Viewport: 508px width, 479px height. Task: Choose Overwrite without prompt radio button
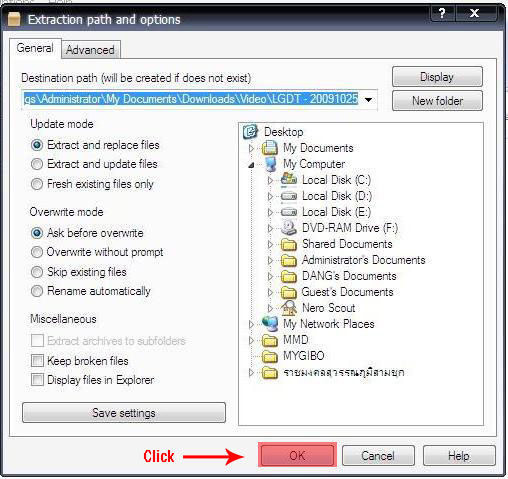[37, 252]
